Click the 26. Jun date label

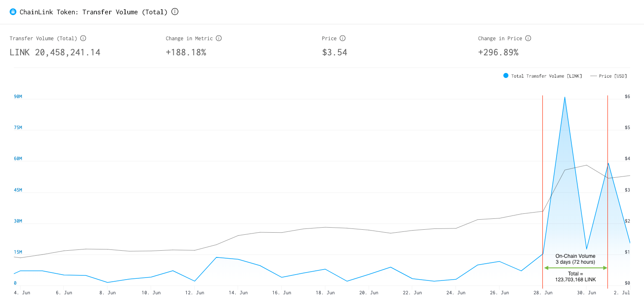[500, 293]
